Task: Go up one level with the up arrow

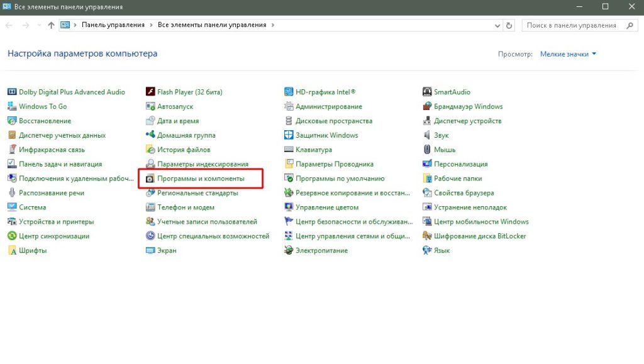Action: tap(51, 25)
